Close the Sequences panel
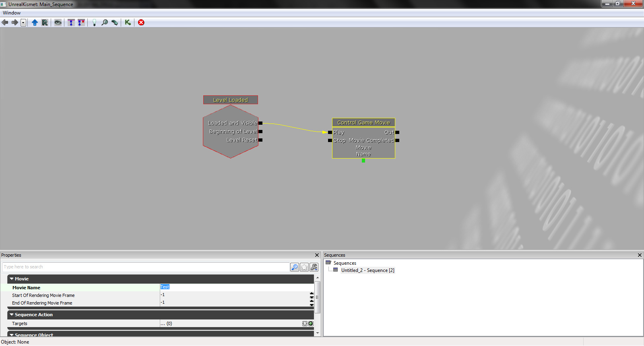This screenshot has width=644, height=346. (640, 255)
